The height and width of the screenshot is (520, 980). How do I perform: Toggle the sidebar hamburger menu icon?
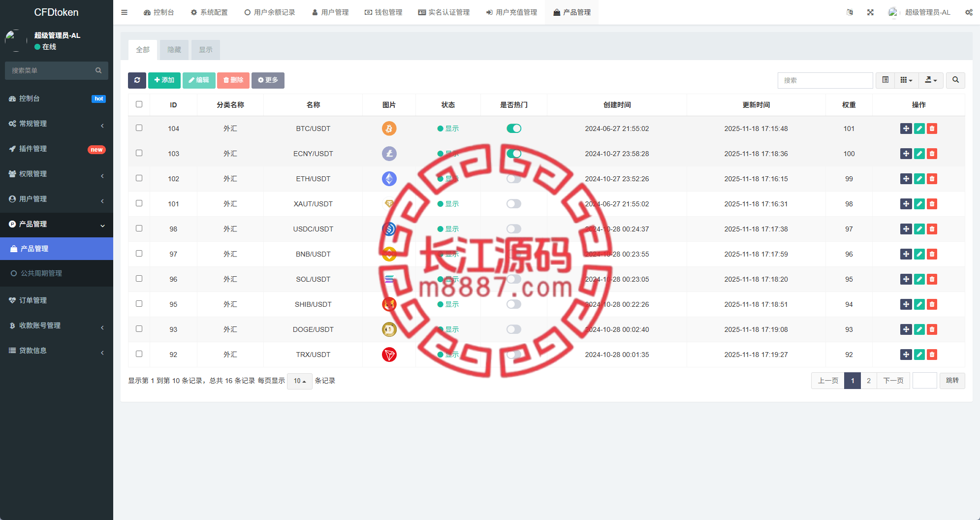[x=124, y=12]
